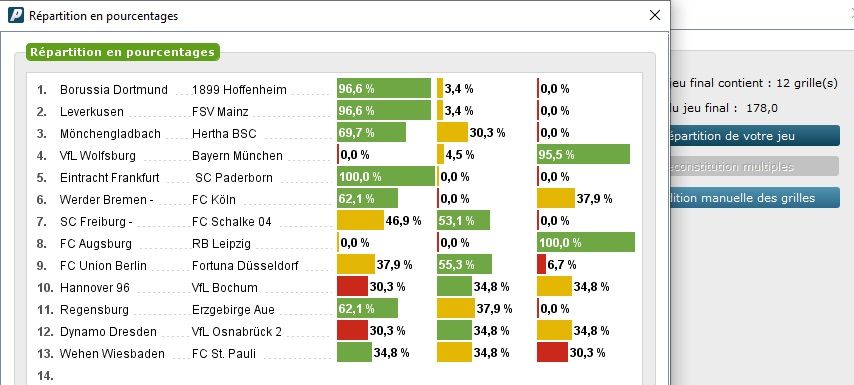This screenshot has height=385, width=854.
Task: Click the yellow 30,3 % bar for Mönchengladbach
Action: [452, 132]
